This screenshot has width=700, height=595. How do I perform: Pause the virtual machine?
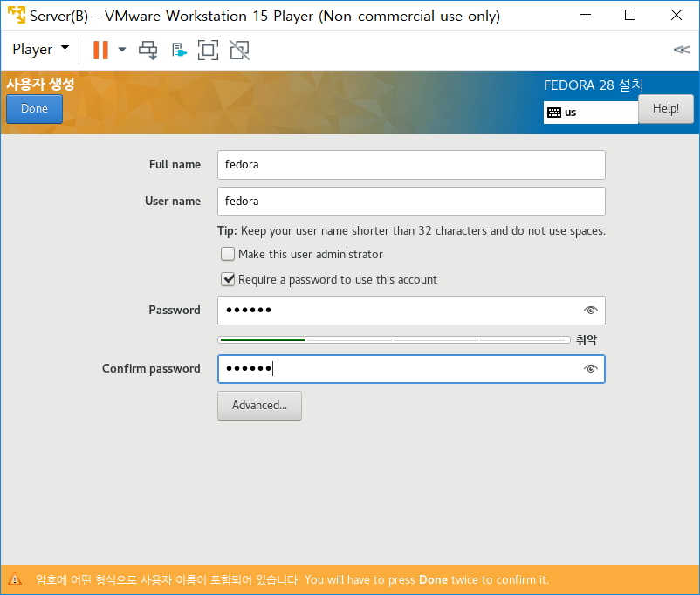(100, 50)
